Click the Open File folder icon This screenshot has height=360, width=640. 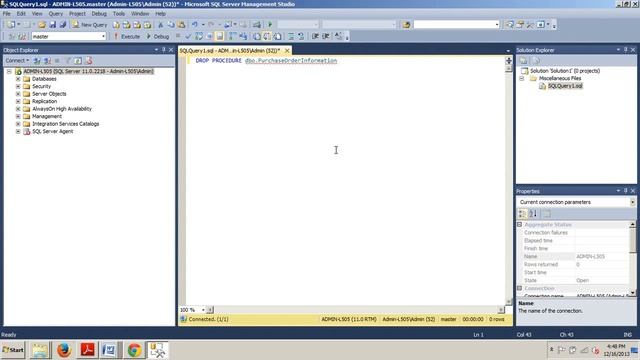(x=42, y=25)
